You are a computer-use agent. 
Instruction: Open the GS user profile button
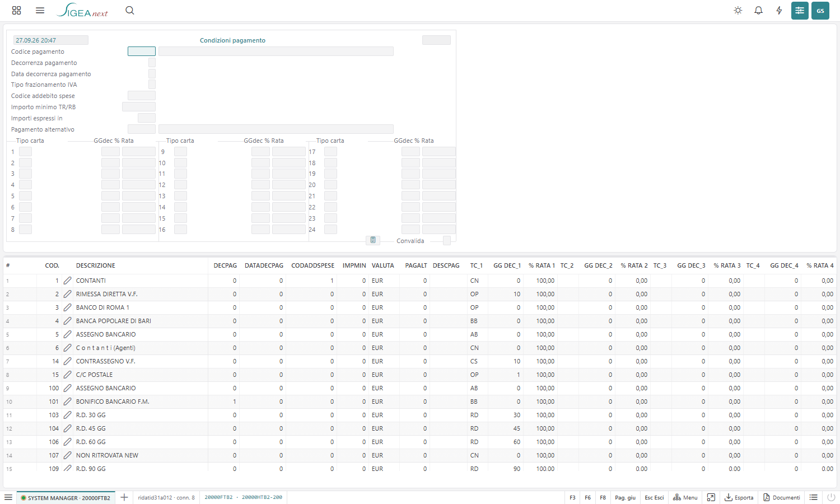[x=820, y=11]
